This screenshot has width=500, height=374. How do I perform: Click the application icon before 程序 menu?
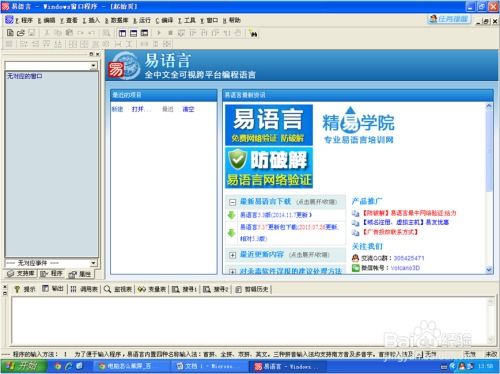(x=9, y=20)
